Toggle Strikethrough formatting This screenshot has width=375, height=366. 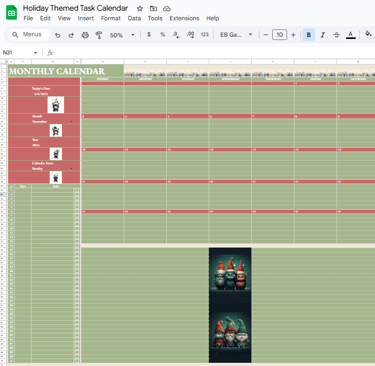tap(336, 35)
